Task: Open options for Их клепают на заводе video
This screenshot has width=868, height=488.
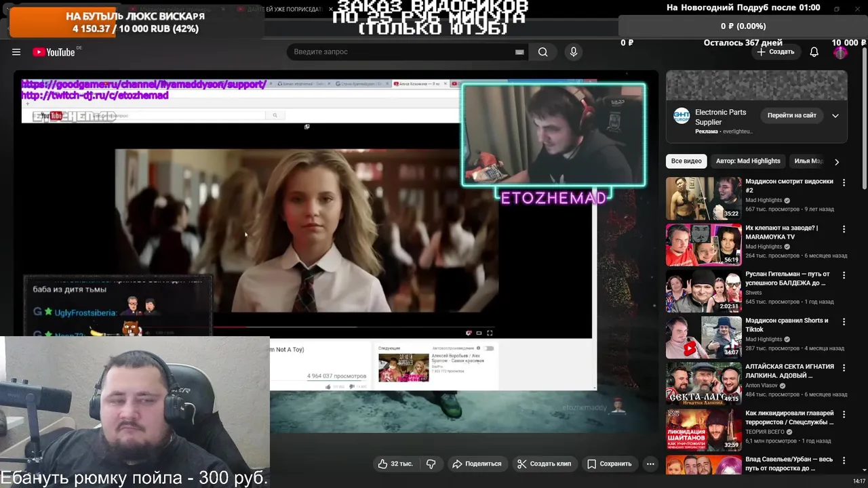Action: click(x=844, y=229)
